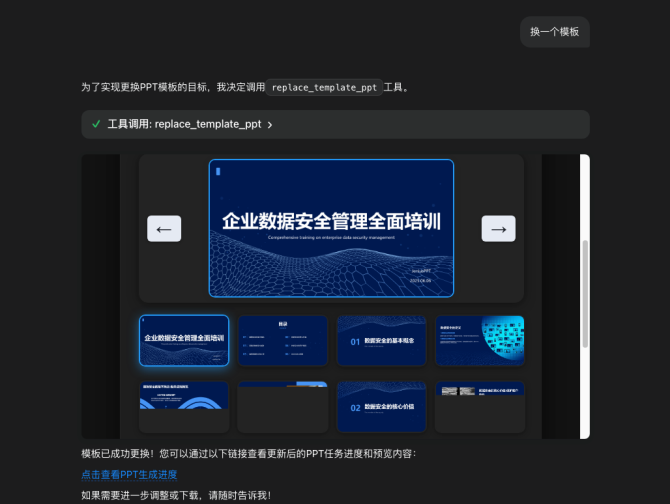The width and height of the screenshot is (670, 504).
Task: Select the partially loaded thumbnail with orange-blue strip
Action: point(283,407)
